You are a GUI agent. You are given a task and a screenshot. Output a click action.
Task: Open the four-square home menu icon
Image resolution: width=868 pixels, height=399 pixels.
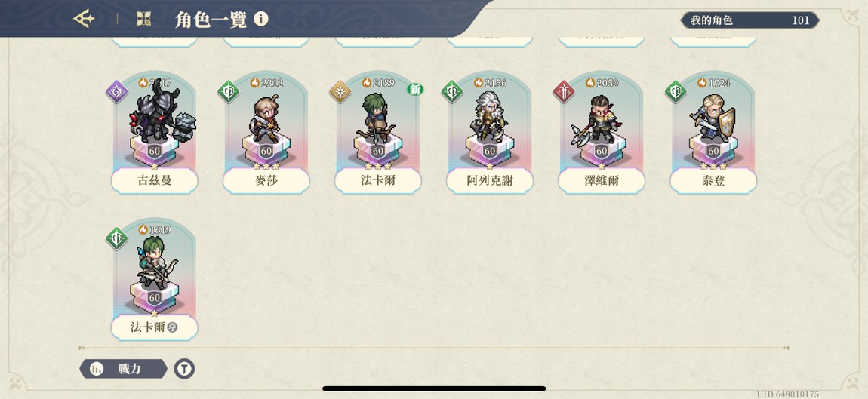tap(143, 19)
